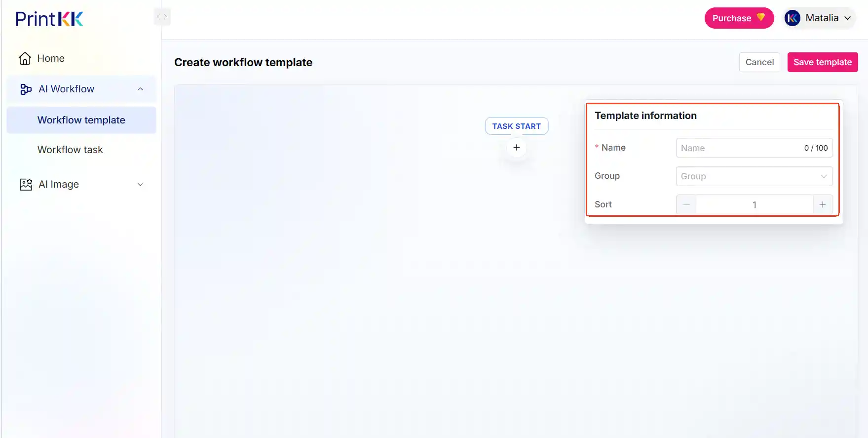The width and height of the screenshot is (868, 438).
Task: Click the Home house icon
Action: click(25, 58)
